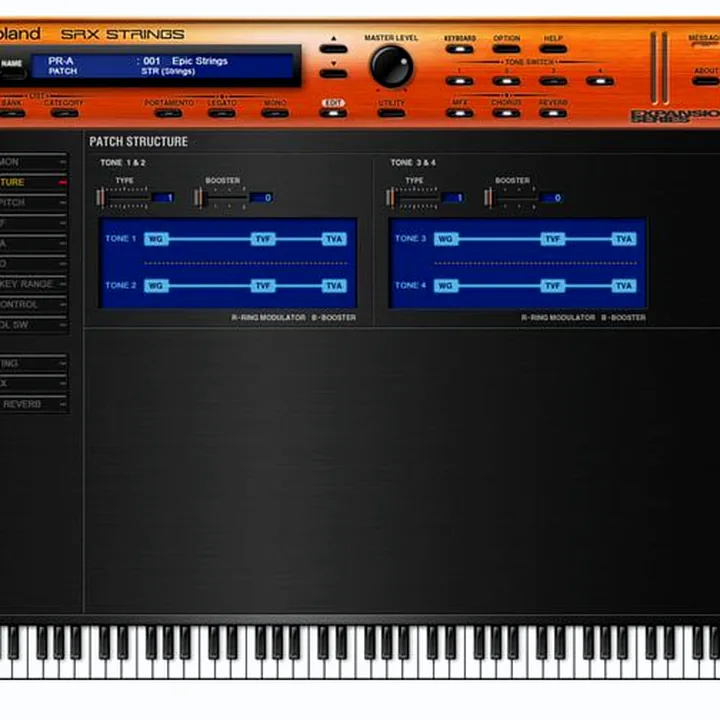
Task: Toggle Tone Switch 4
Action: pos(600,82)
